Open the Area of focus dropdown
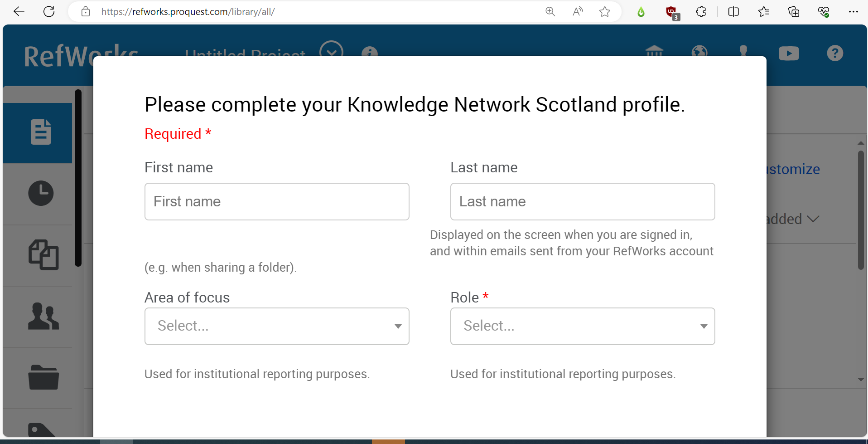868x444 pixels. coord(277,327)
